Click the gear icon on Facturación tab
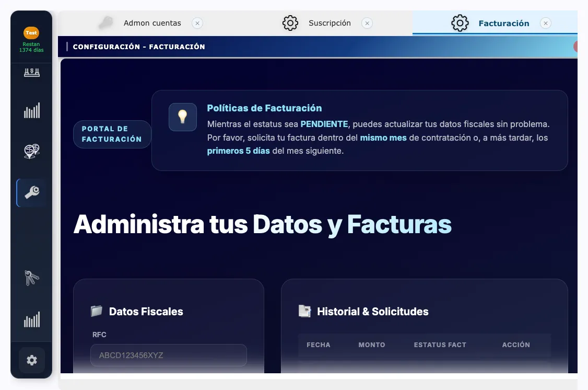 click(x=460, y=24)
